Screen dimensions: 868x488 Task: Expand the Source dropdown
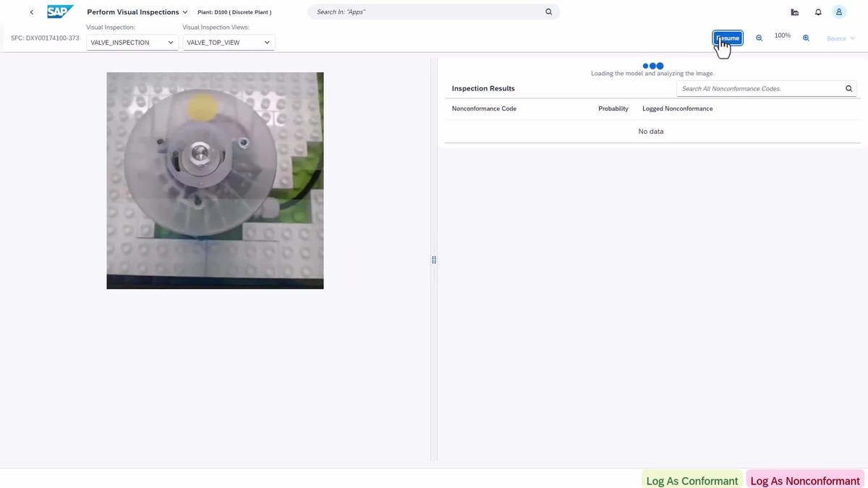click(x=839, y=38)
